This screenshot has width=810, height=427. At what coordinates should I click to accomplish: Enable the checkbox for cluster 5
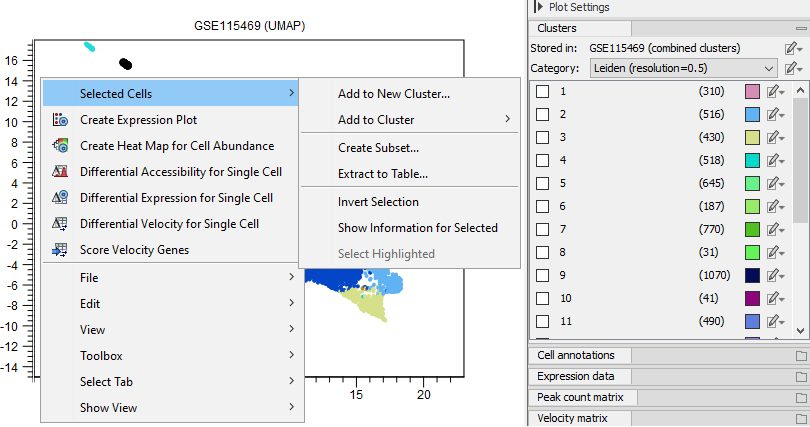(542, 184)
